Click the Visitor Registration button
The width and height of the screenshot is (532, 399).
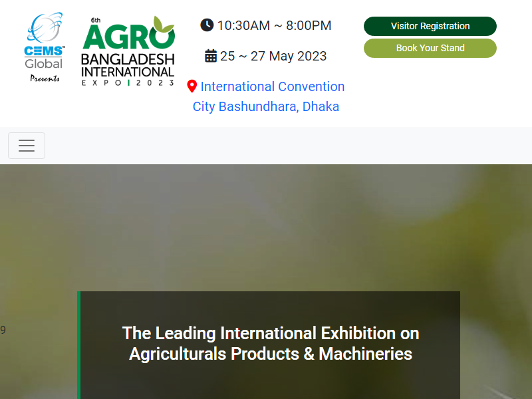pyautogui.click(x=430, y=26)
